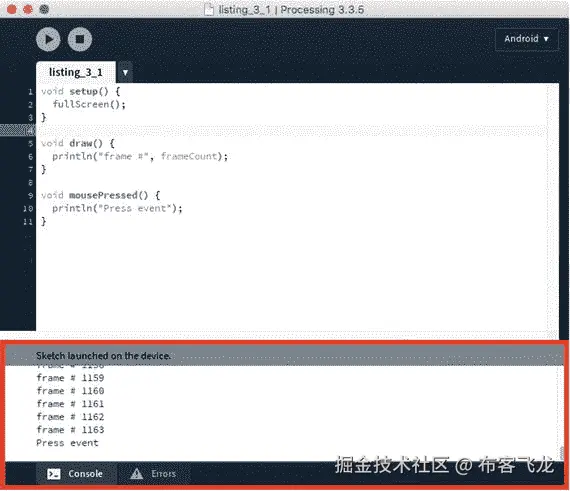Image resolution: width=570 pixels, height=491 pixels.
Task: Click the println "Press event" code line
Action: [117, 208]
